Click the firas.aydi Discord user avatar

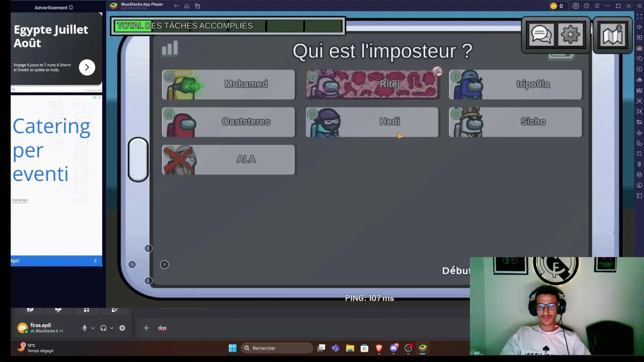pyautogui.click(x=22, y=328)
